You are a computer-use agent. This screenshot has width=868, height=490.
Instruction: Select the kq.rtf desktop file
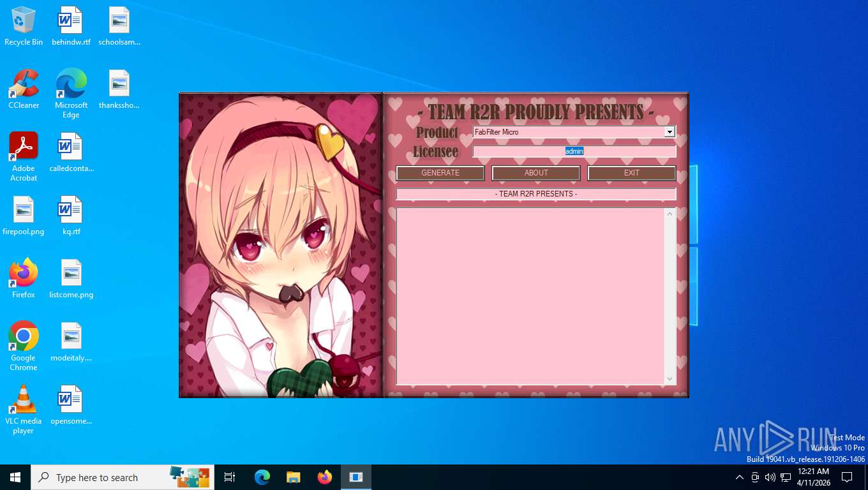[x=71, y=216]
